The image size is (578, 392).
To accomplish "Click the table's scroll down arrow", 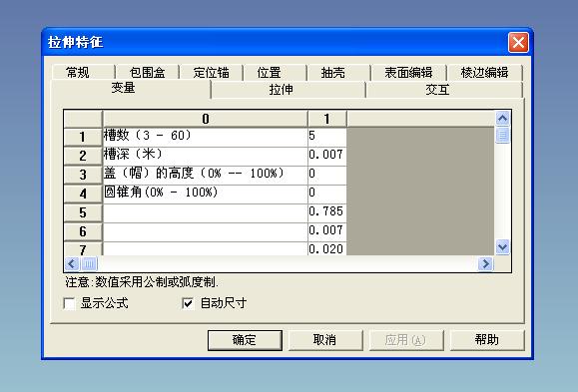I will 503,246.
